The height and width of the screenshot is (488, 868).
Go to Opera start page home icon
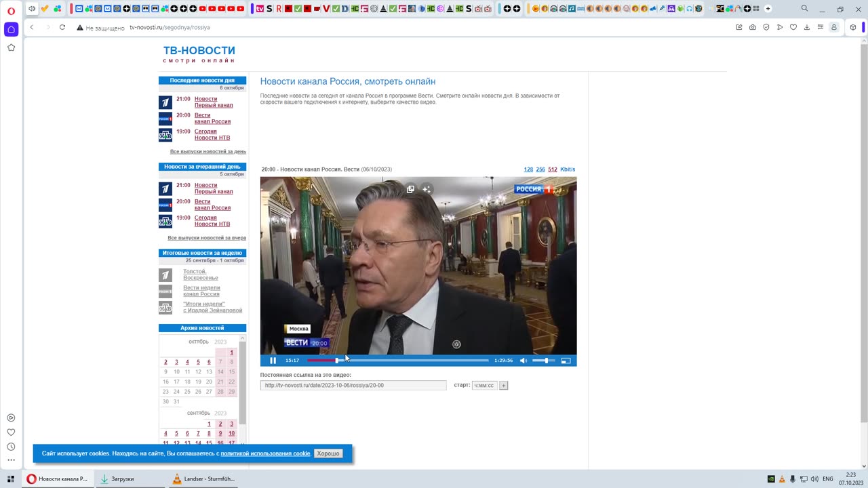(x=11, y=29)
